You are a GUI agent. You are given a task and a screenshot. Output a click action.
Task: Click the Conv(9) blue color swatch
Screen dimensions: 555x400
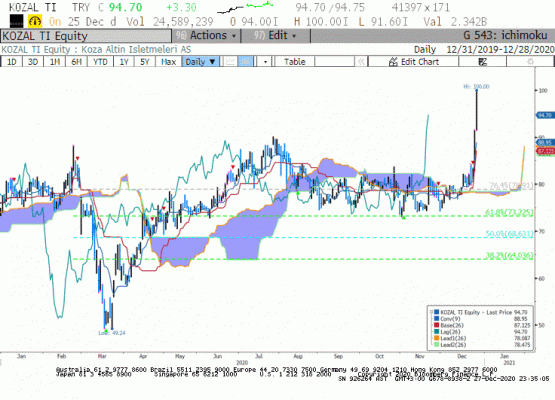pos(437,319)
